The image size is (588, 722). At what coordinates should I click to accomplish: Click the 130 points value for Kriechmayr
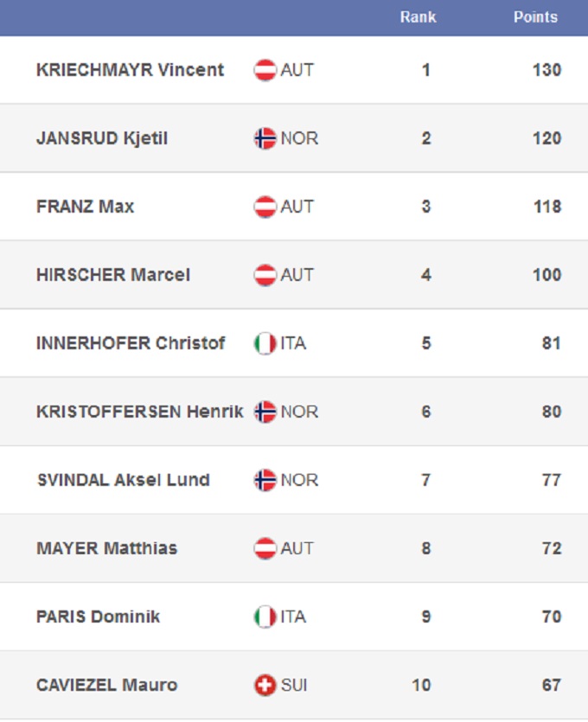point(546,70)
